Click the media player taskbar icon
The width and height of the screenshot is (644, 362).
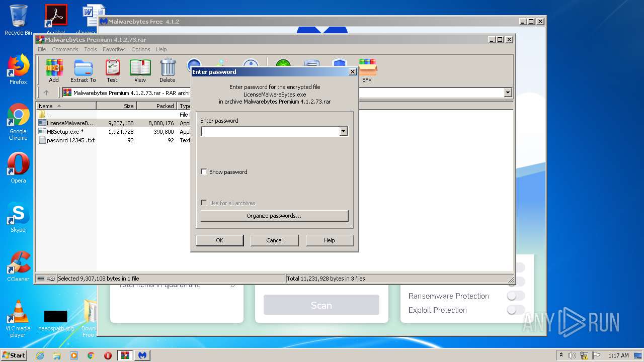pyautogui.click(x=74, y=355)
